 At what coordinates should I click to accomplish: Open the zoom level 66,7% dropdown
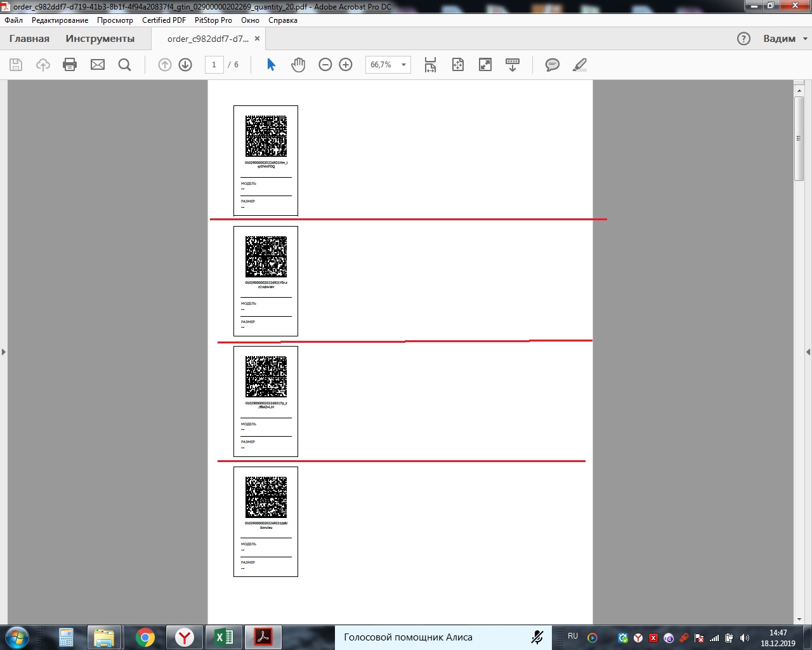click(x=388, y=65)
